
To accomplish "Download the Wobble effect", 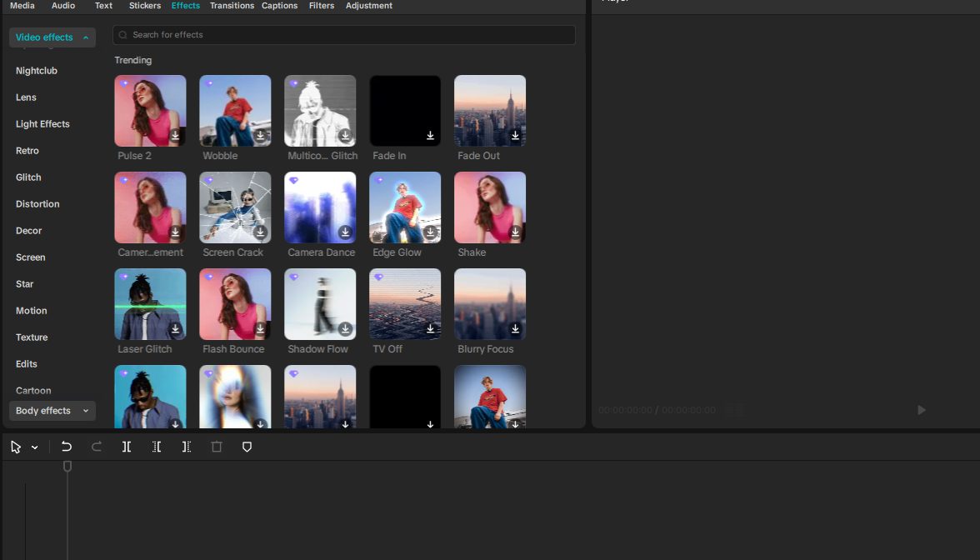I will [260, 135].
